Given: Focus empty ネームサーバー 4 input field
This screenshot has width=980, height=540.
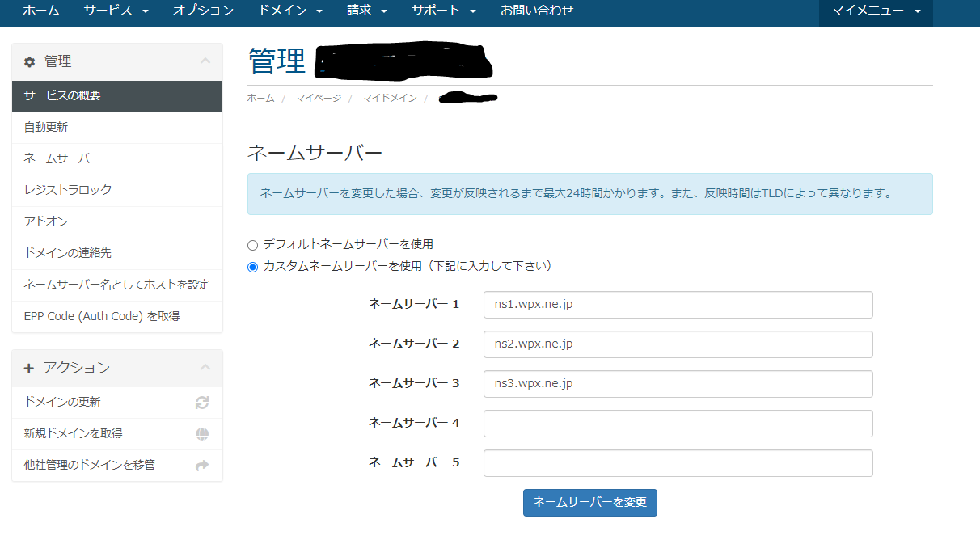Looking at the screenshot, I should [678, 424].
